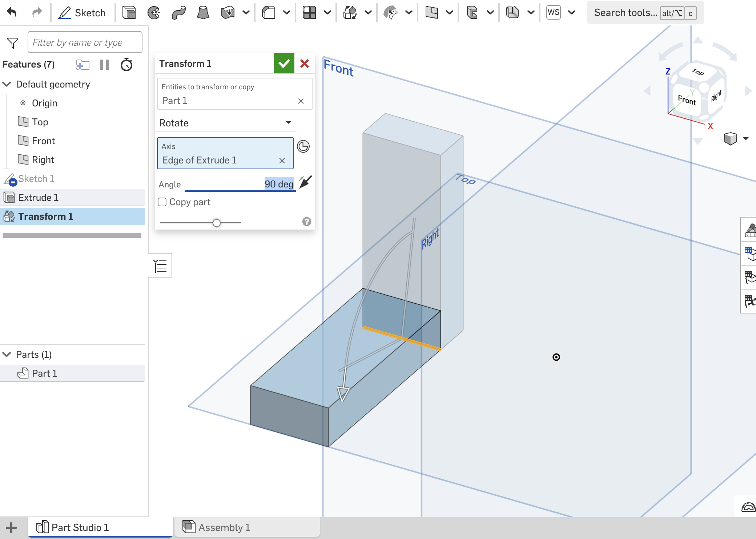
Task: Select the Sweep tool
Action: click(178, 12)
